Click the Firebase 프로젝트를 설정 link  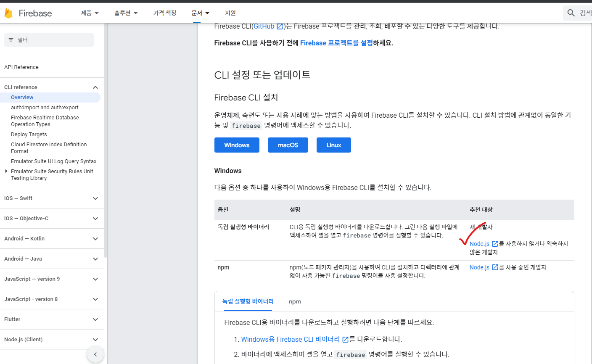pyautogui.click(x=336, y=43)
